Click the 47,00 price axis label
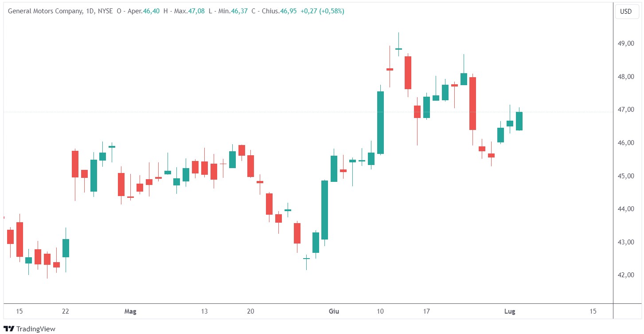The height and width of the screenshot is (334, 644). (625, 110)
